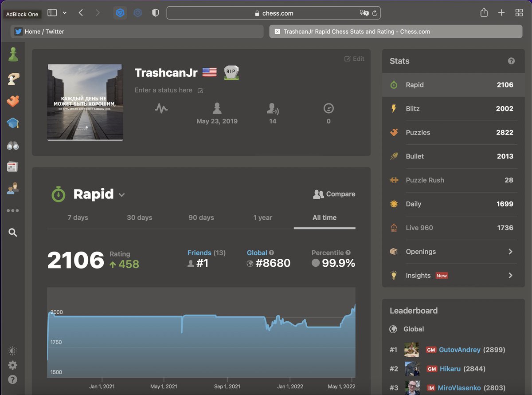The height and width of the screenshot is (395, 532).
Task: Open the Chess.com pawn logo home
Action: coord(13,54)
